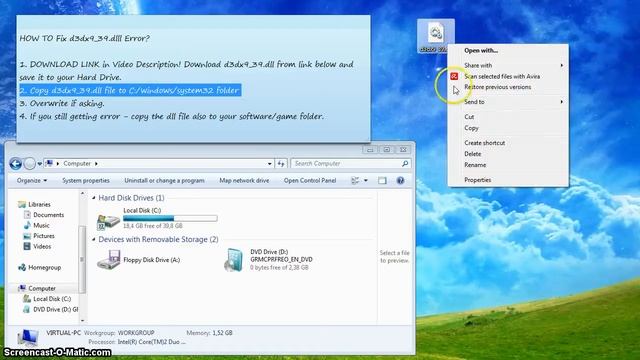Select Libraries in navigation pane
Viewport: 640px width, 360px height.
pos(39,204)
